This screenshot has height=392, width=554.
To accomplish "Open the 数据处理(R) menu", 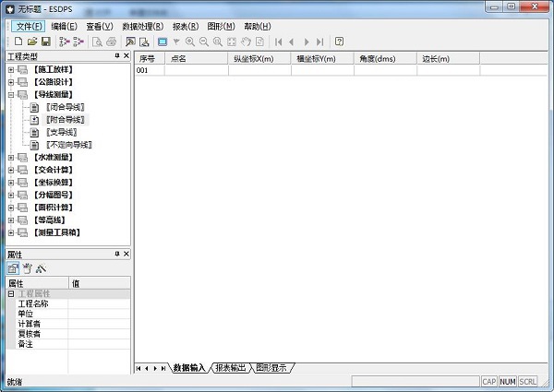I will coord(142,27).
